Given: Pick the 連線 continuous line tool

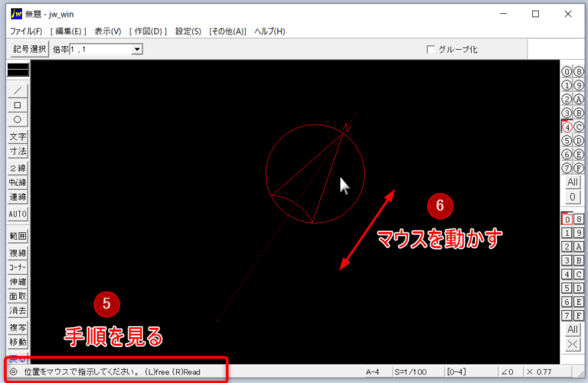Looking at the screenshot, I should (18, 197).
